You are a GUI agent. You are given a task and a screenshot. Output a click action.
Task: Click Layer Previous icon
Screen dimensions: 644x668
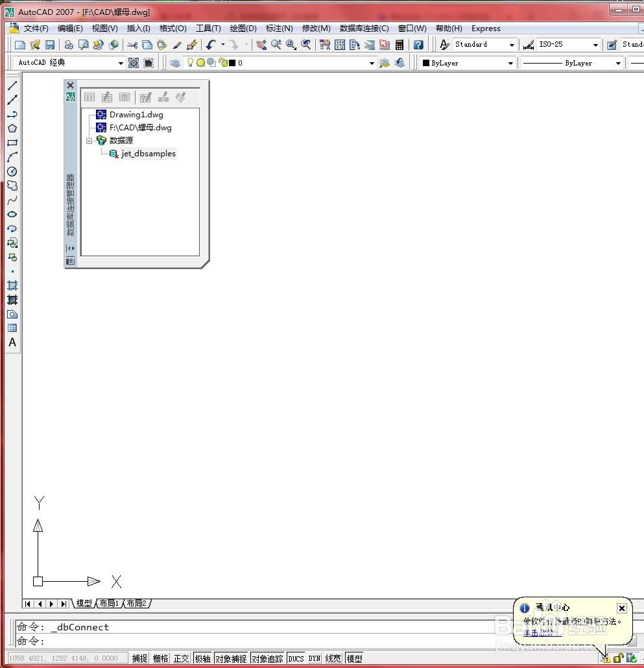click(399, 63)
